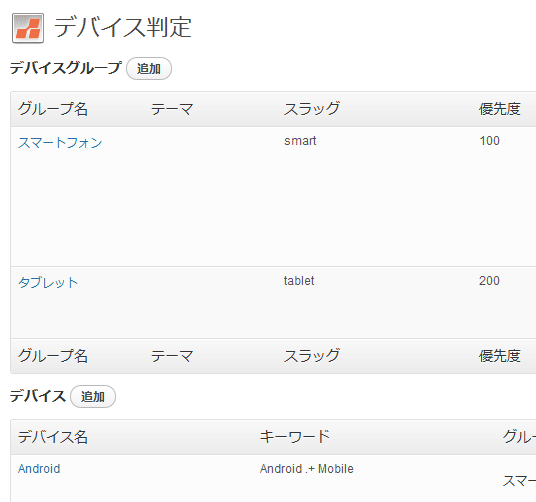536x502 pixels.
Task: Open the タブレット group link
Action: [48, 282]
